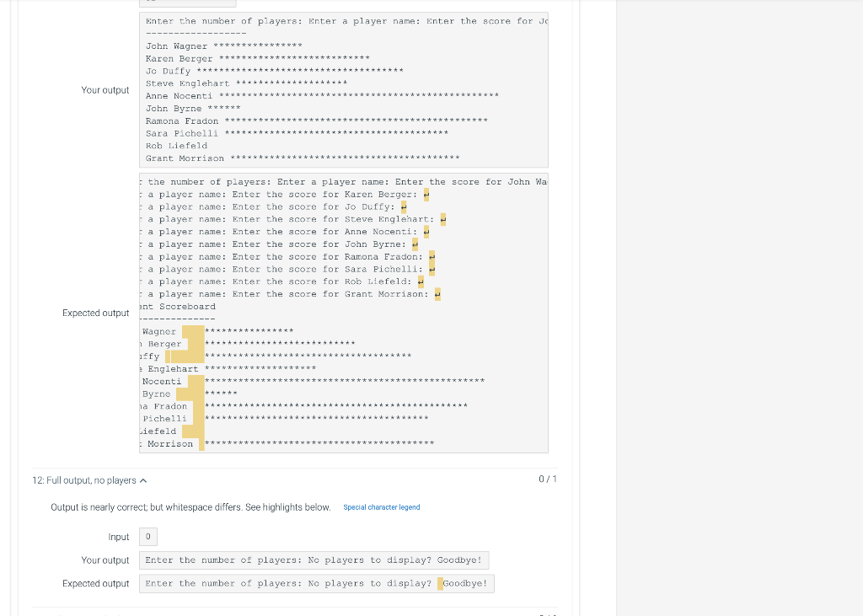Viewport: 863px width, 616px height.
Task: Click the input box at the top edge
Action: coord(187,3)
